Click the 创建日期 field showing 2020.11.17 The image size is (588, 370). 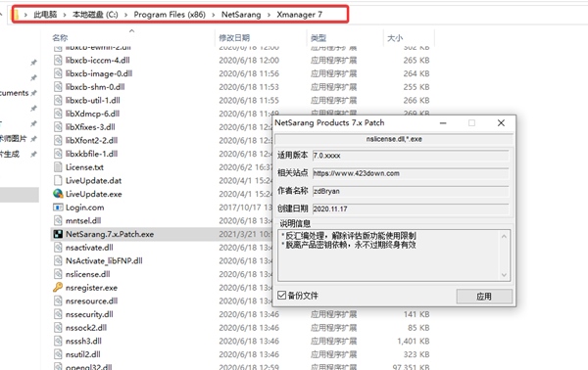pyautogui.click(x=411, y=208)
